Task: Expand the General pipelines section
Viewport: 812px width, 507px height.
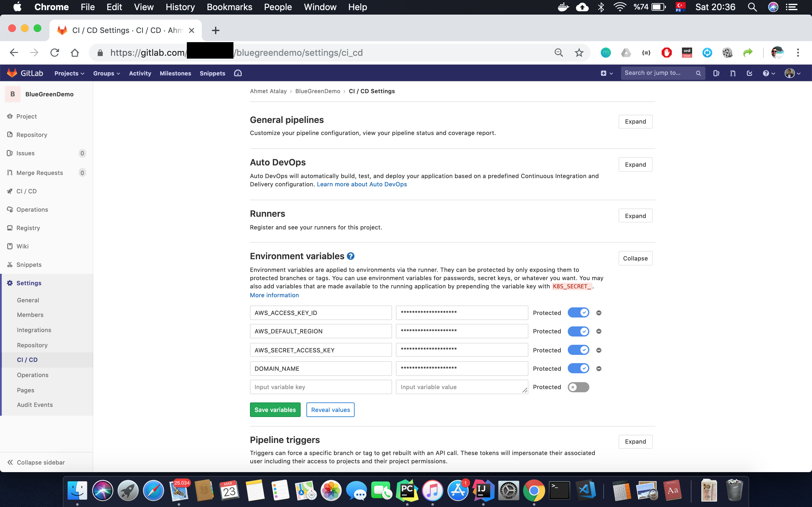Action: point(635,121)
